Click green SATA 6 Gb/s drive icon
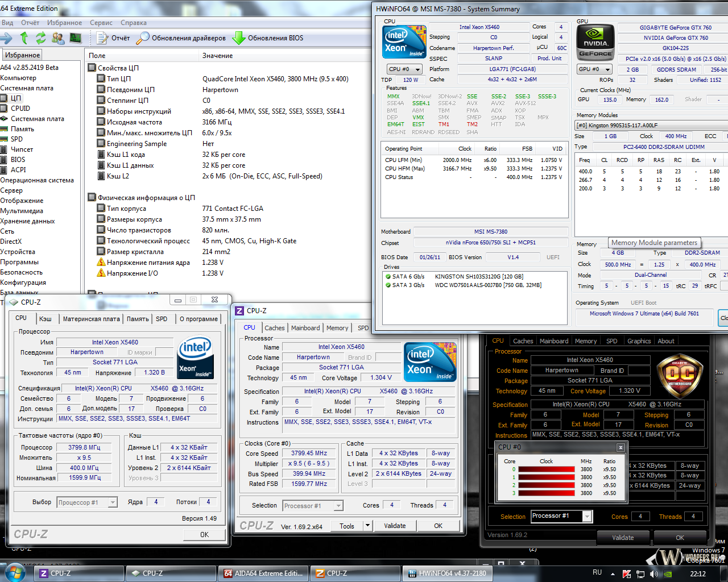Image resolution: width=728 pixels, height=582 pixels. [x=387, y=277]
